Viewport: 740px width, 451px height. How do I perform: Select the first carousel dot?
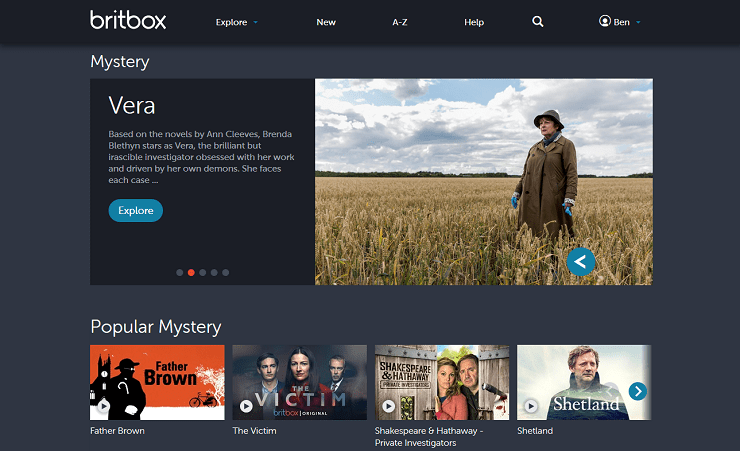[179, 273]
